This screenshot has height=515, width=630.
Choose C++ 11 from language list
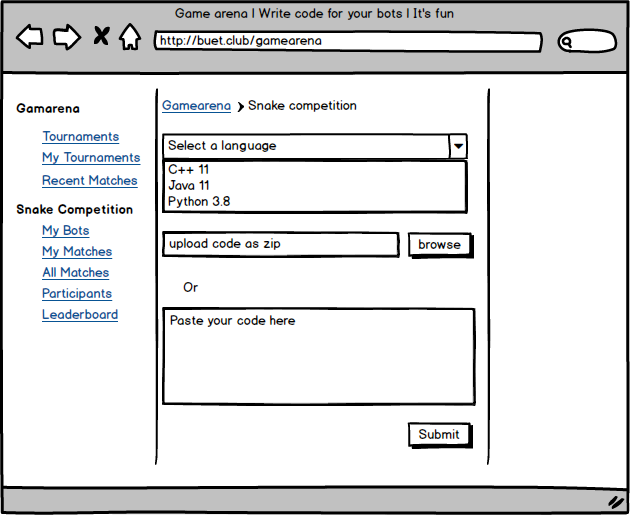point(188,170)
